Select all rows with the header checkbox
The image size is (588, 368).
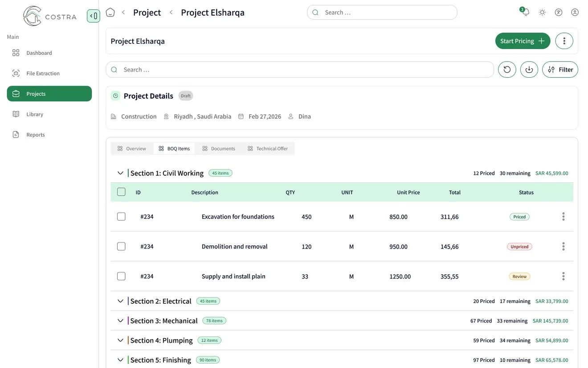[x=121, y=192]
